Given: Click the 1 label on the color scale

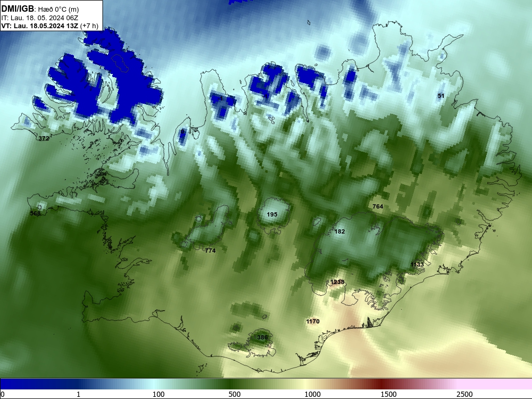Looking at the screenshot, I should [78, 394].
